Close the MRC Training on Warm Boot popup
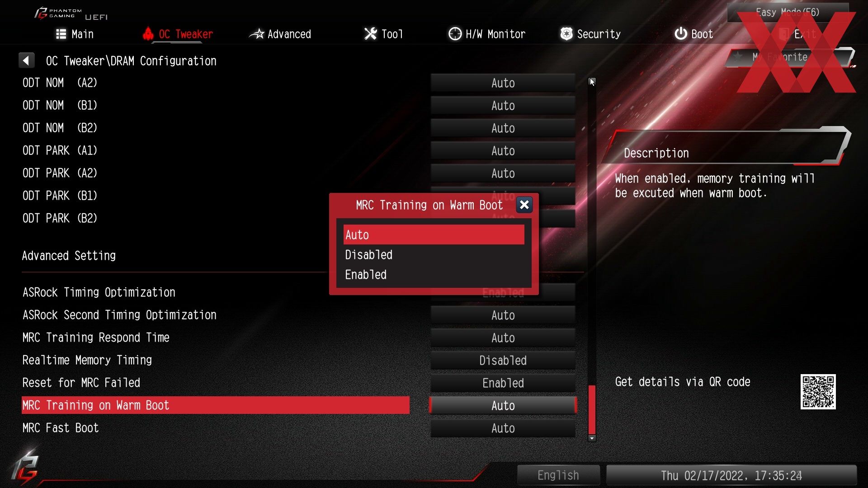The width and height of the screenshot is (868, 488). click(524, 205)
